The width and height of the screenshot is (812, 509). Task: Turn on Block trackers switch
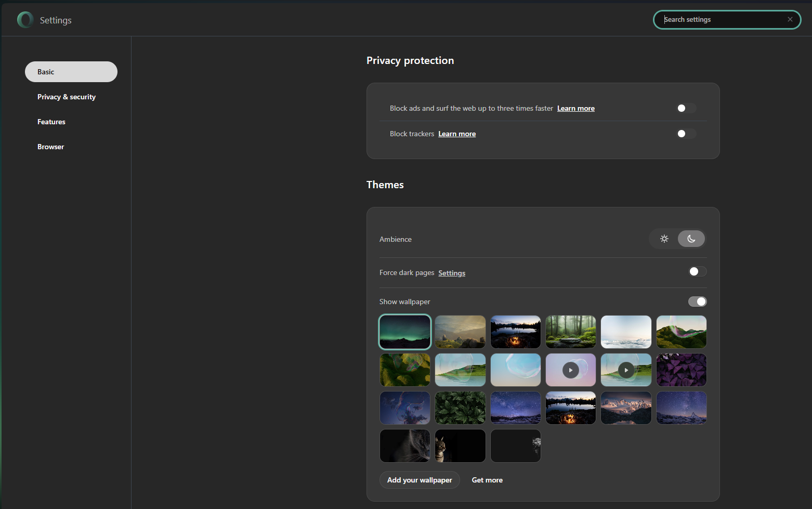(x=686, y=134)
